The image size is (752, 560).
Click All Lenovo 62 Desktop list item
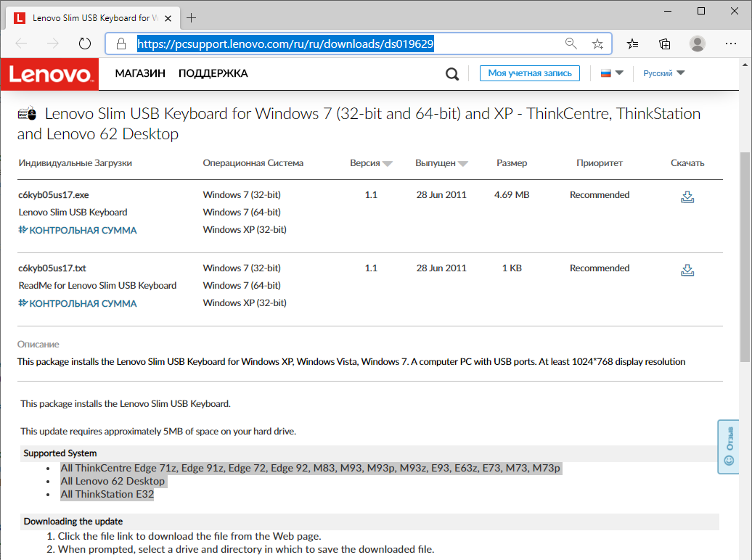(x=113, y=481)
